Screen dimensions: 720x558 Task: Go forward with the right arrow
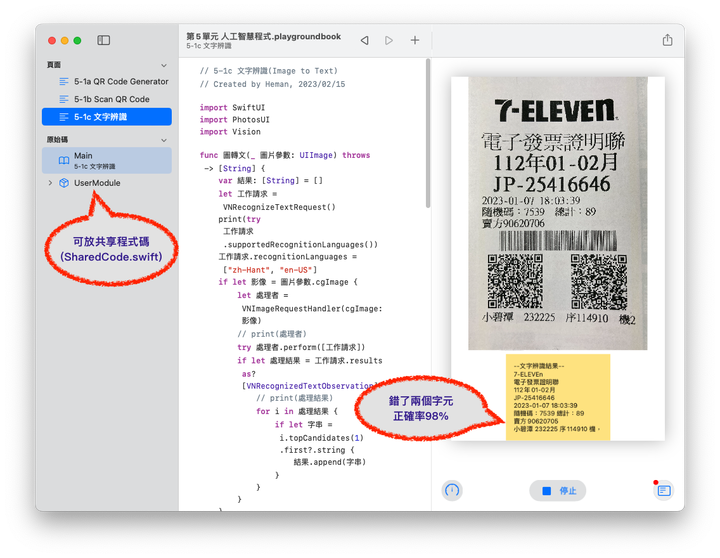pos(389,40)
